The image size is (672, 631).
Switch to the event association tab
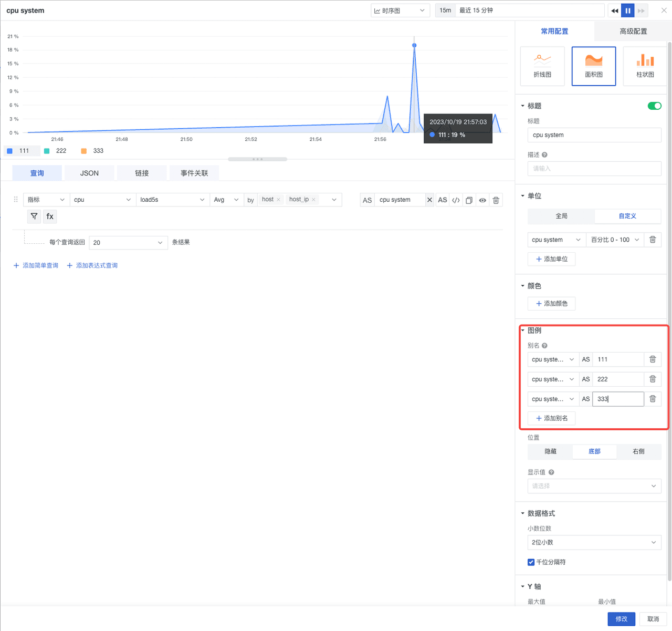[x=194, y=173]
